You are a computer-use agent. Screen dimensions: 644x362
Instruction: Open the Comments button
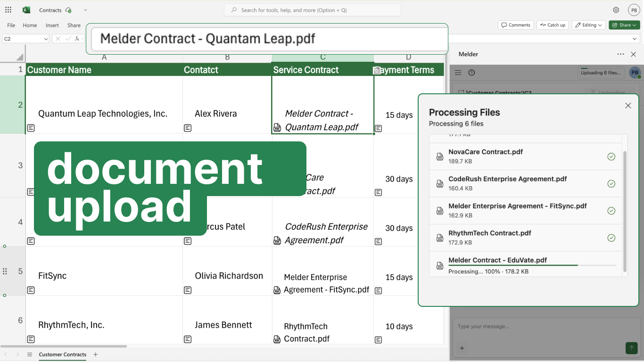pos(516,25)
